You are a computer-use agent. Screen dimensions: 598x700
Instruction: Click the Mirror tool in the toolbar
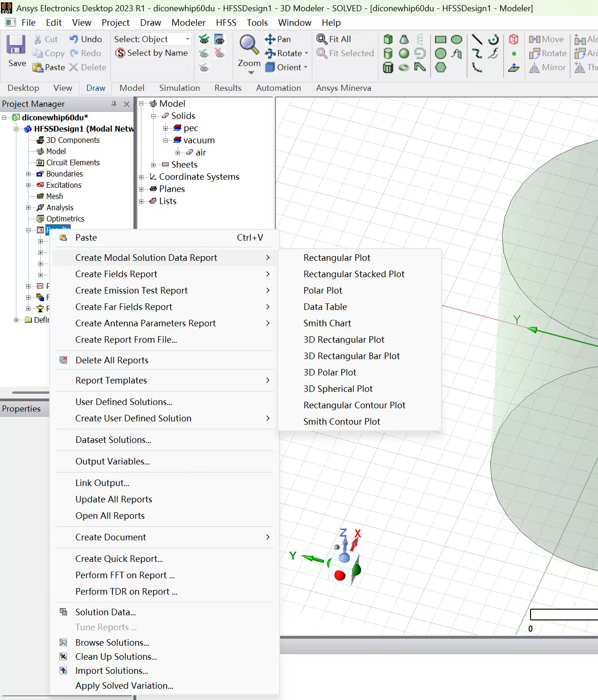coord(547,67)
